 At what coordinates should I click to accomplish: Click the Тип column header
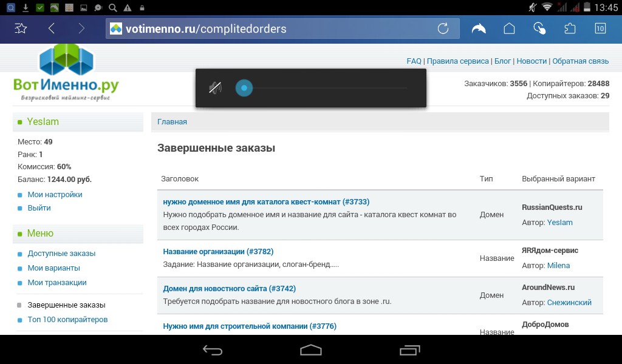[x=487, y=178]
